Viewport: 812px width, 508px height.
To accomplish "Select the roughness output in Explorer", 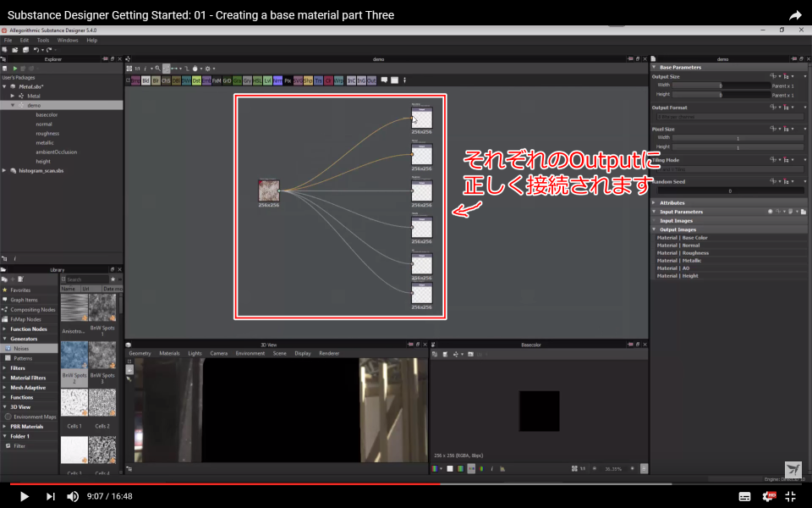I will [47, 133].
